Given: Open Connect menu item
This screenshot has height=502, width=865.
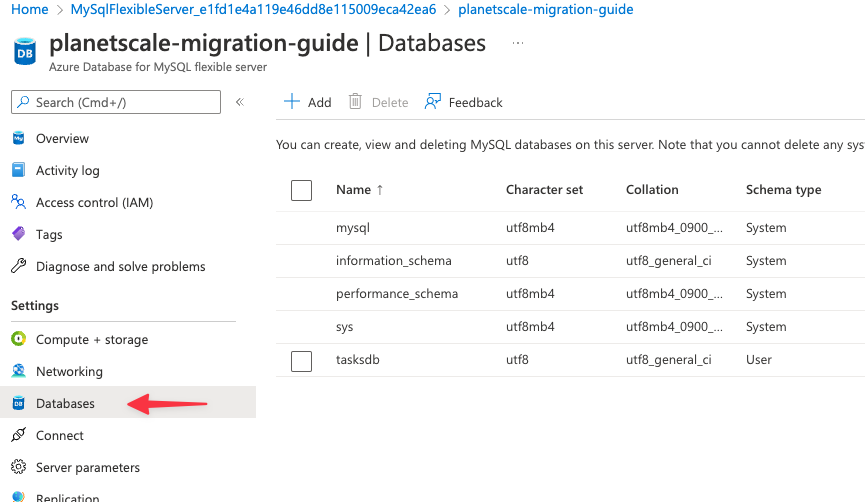Looking at the screenshot, I should pyautogui.click(x=60, y=435).
